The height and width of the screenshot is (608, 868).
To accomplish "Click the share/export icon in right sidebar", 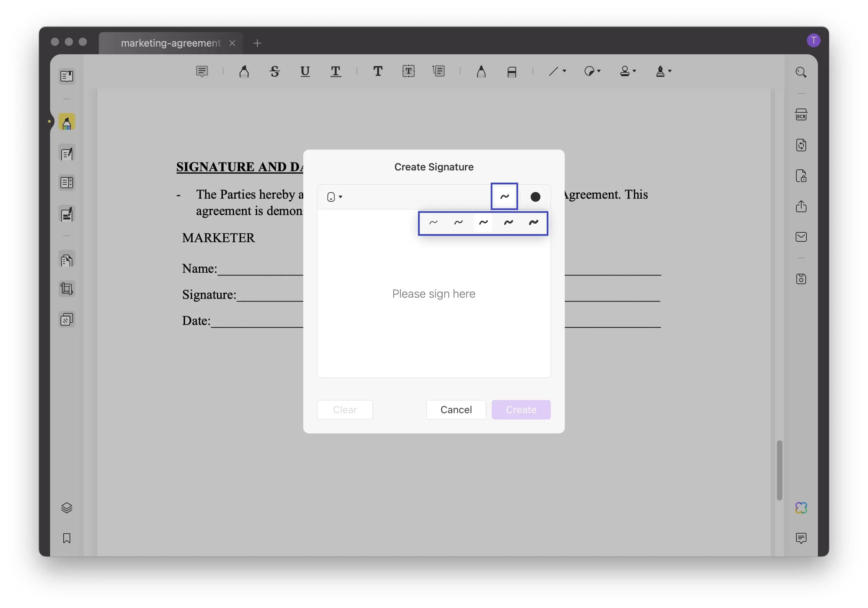I will point(801,206).
